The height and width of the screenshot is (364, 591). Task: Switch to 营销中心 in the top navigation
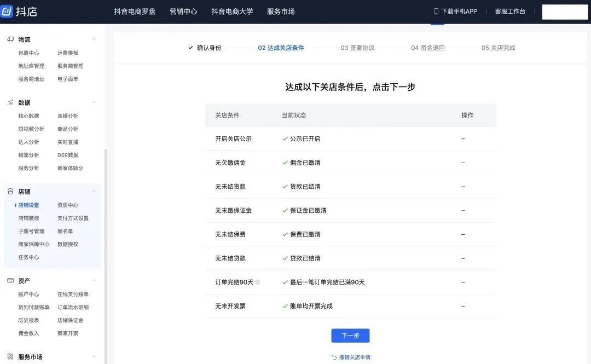click(184, 11)
